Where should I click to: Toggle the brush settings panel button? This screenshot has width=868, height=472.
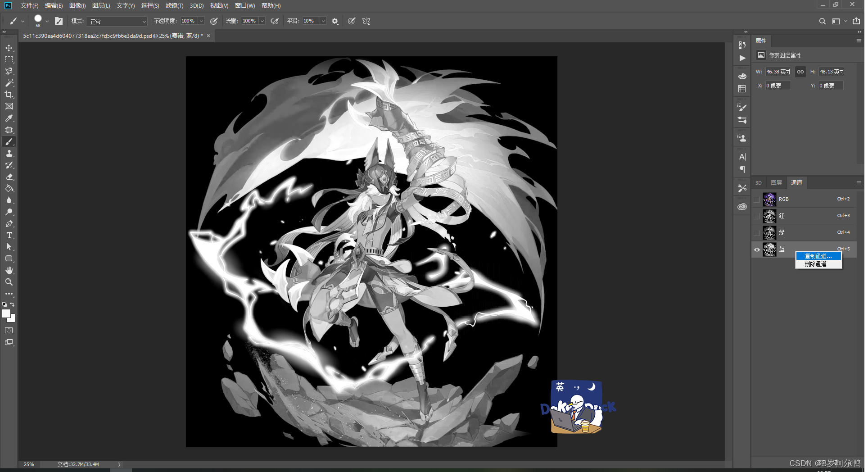pyautogui.click(x=59, y=21)
